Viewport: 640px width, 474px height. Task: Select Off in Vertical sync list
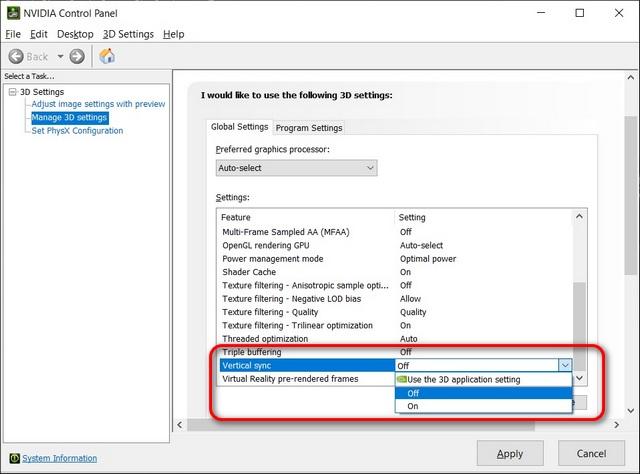483,393
